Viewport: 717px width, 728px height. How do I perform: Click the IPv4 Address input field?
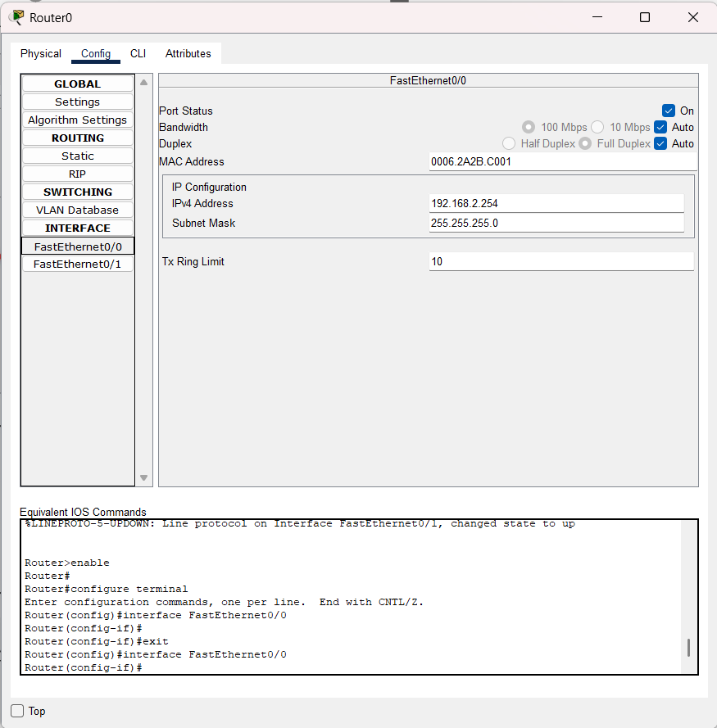[556, 203]
